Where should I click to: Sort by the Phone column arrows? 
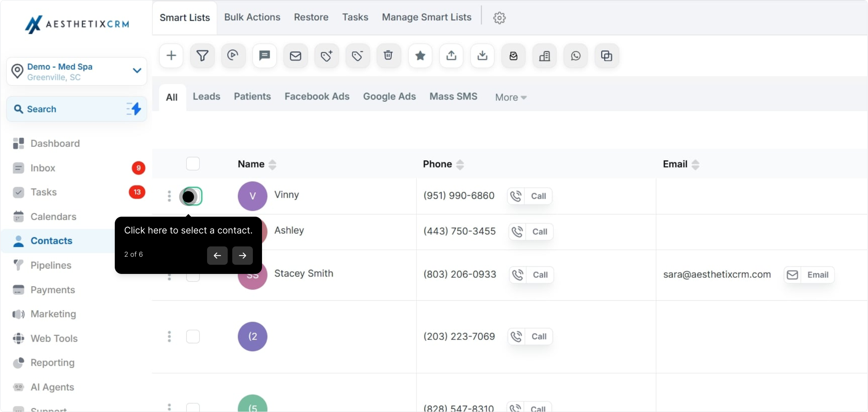[x=460, y=164]
